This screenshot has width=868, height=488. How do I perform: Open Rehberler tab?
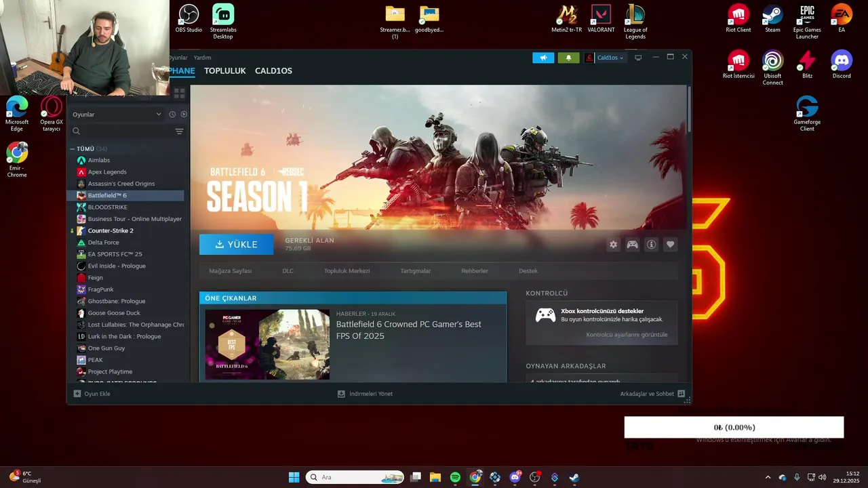475,271
